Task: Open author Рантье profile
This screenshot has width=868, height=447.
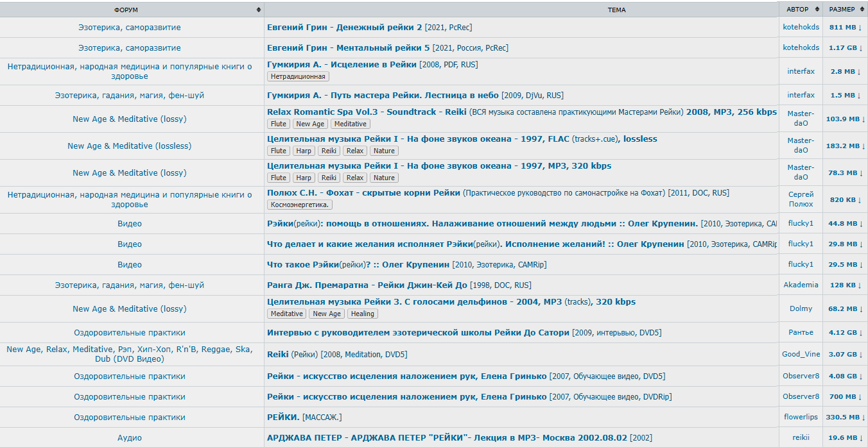Action: pos(801,333)
